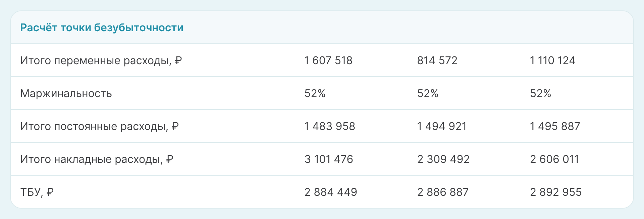Select the "Итого постоянные расходы, ₽" row label
The image size is (644, 219).
99,126
